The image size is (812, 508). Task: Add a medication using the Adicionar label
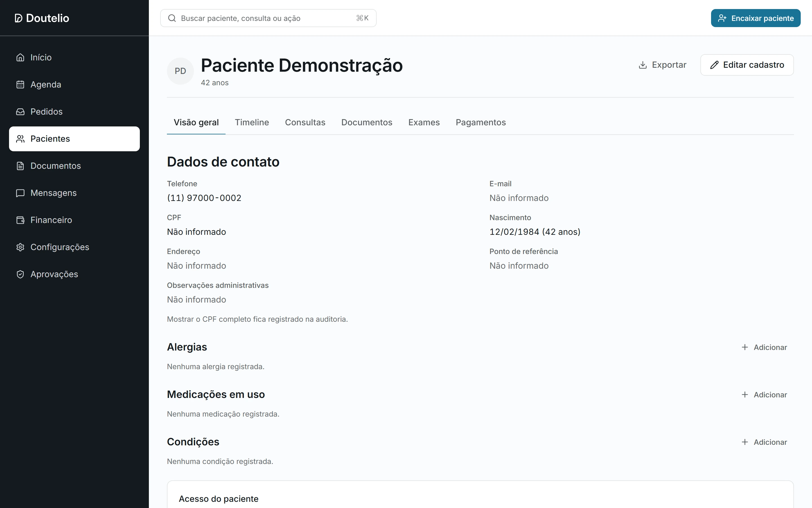coord(770,395)
